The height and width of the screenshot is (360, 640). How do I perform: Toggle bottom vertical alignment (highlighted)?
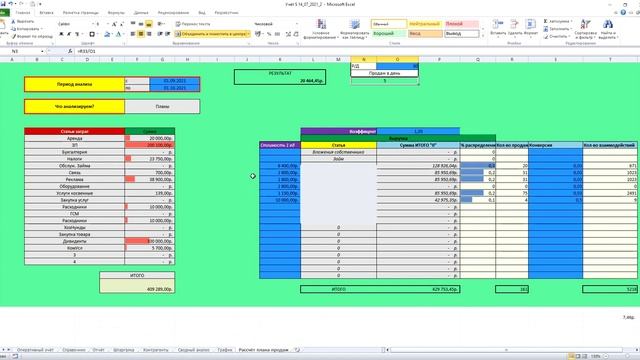point(149,24)
